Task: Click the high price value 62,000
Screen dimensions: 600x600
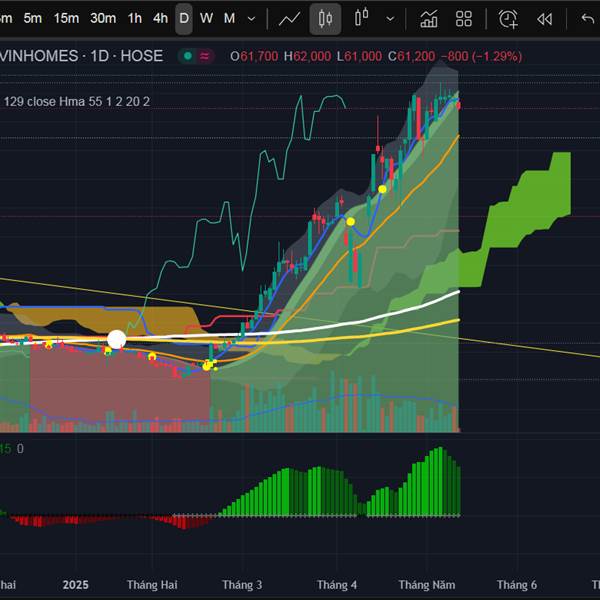Action: point(312,57)
